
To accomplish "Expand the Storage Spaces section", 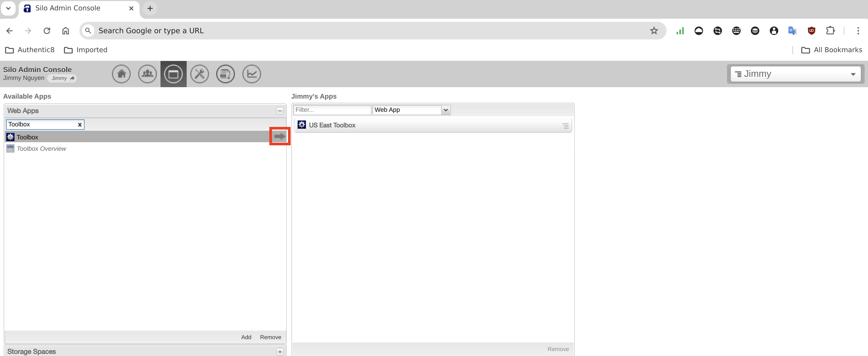I will 280,352.
